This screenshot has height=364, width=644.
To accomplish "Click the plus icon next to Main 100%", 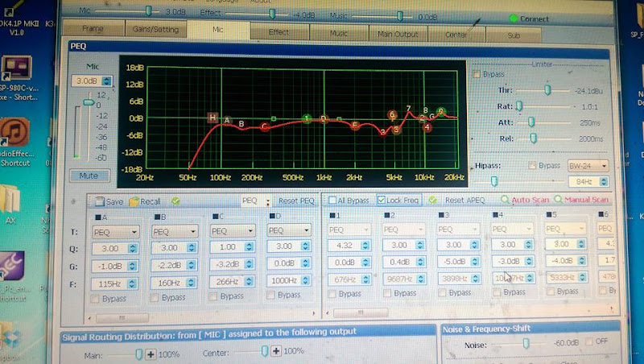I will (151, 354).
